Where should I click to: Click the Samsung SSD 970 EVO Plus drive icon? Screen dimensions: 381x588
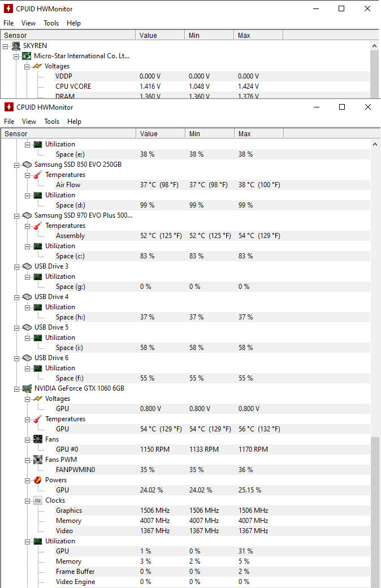click(x=27, y=215)
